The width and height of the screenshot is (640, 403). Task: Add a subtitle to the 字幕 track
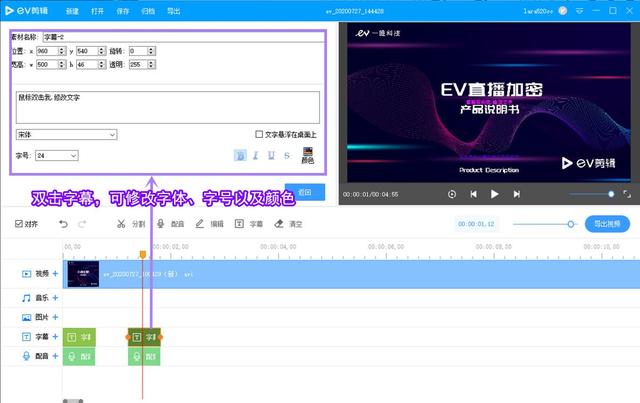coord(55,336)
